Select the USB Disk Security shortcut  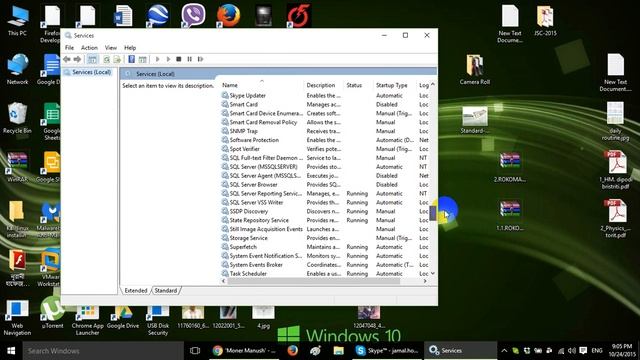coord(158,321)
